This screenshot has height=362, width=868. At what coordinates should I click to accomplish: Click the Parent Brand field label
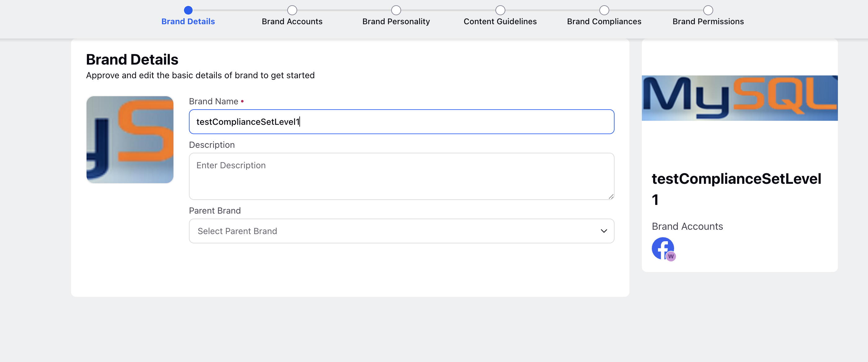pyautogui.click(x=215, y=210)
